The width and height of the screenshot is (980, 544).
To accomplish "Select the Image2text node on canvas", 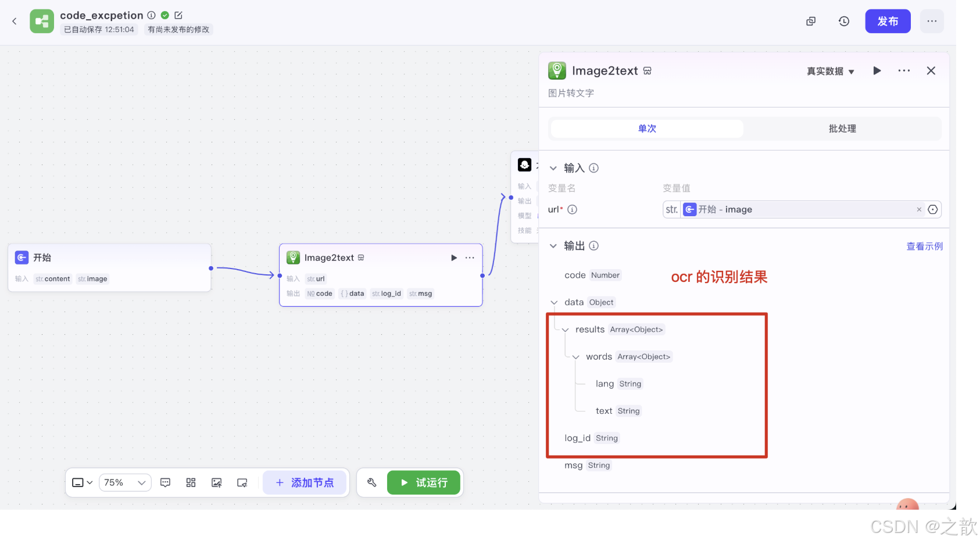I will [381, 275].
